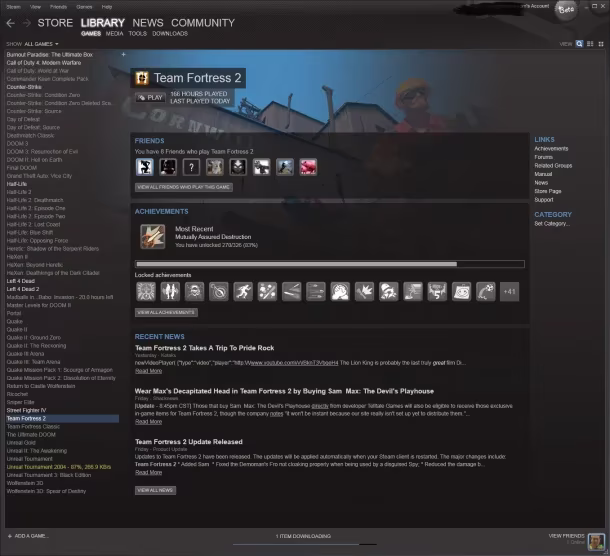
Task: Switch library to list view icon
Action: [x=590, y=44]
